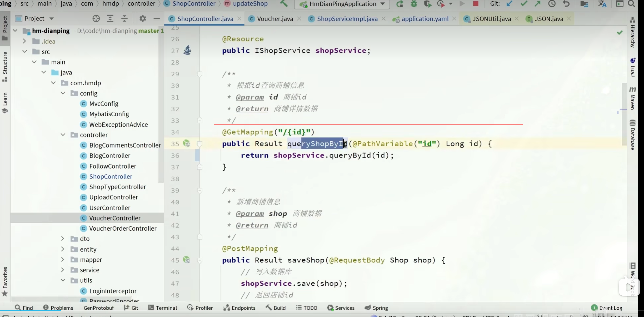Click the Search Everywhere magnifier icon
The width and height of the screenshot is (644, 317).
tap(631, 4)
